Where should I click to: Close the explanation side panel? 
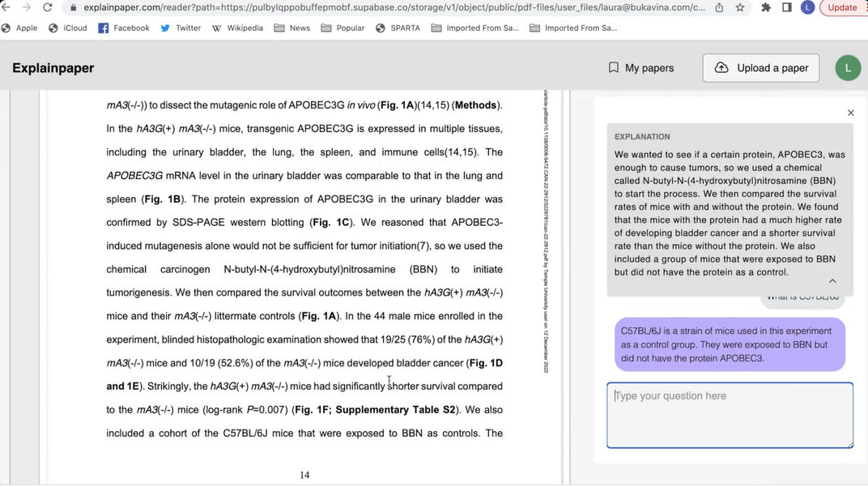click(850, 113)
